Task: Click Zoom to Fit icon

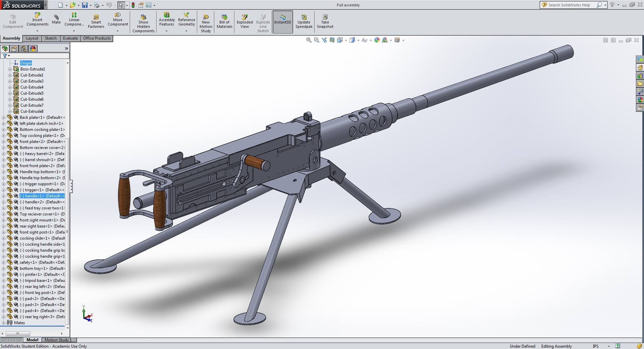Action: coord(309,40)
